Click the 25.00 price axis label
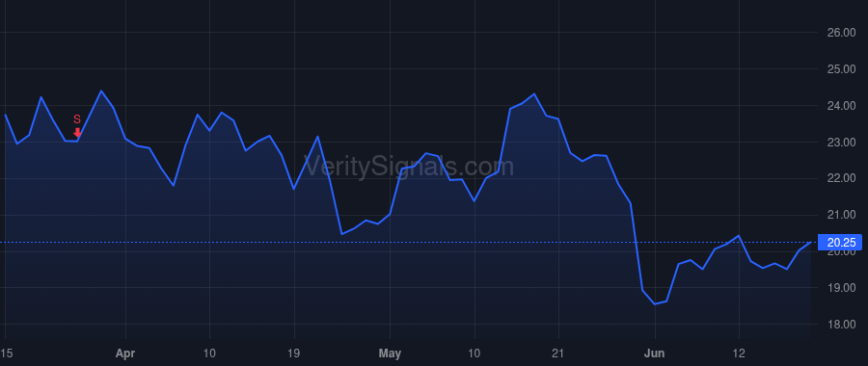Screen dimensions: 868x366 tap(841, 69)
